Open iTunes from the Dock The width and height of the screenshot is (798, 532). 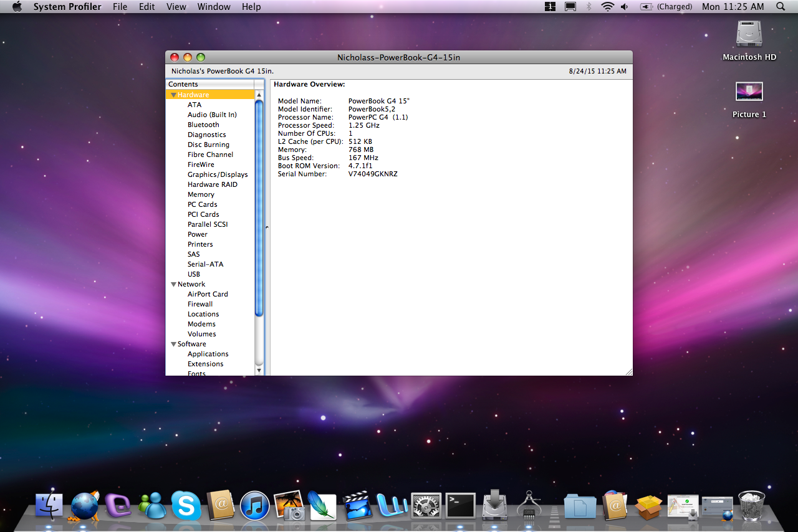(254, 506)
